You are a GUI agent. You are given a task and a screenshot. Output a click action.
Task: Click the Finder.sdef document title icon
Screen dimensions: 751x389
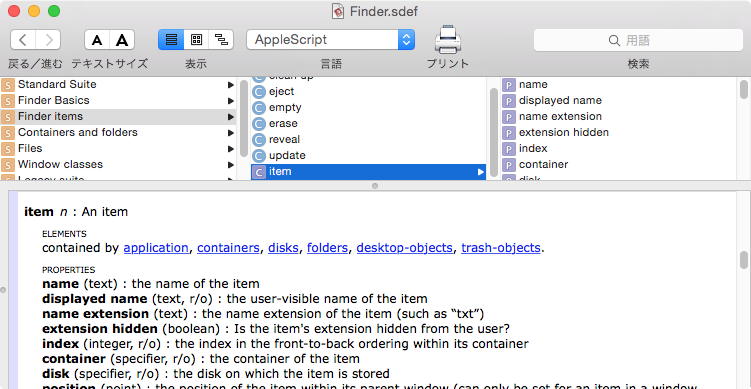pos(338,11)
